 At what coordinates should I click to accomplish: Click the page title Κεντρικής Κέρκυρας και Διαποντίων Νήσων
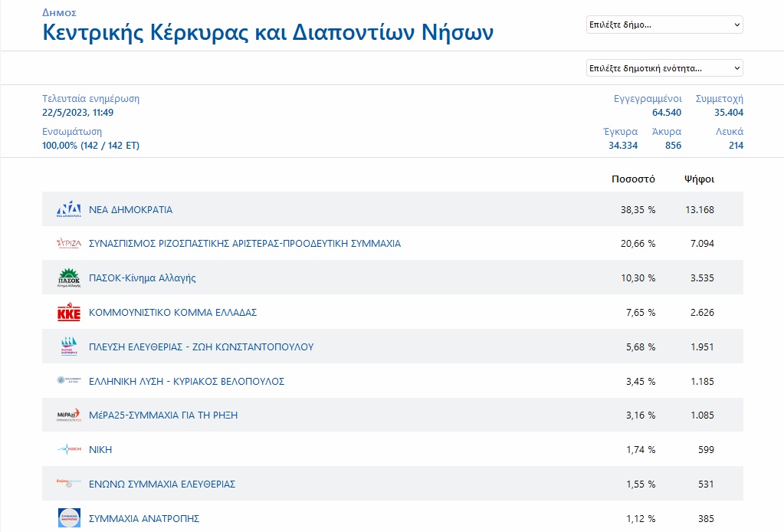268,33
